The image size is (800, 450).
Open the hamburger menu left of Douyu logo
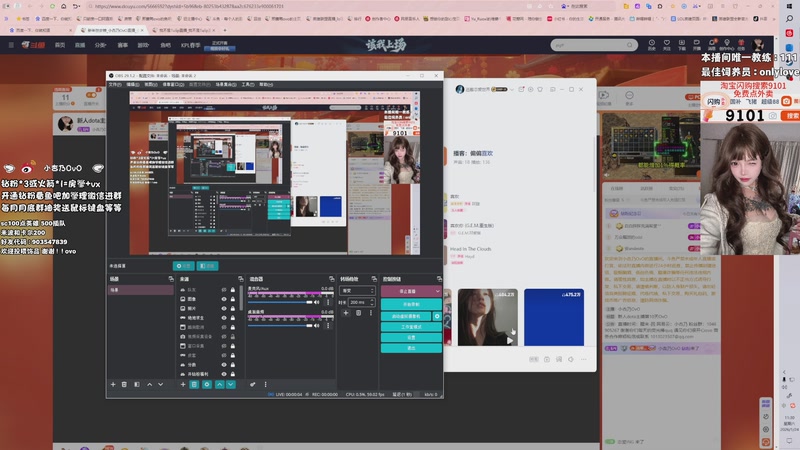[x=11, y=45]
